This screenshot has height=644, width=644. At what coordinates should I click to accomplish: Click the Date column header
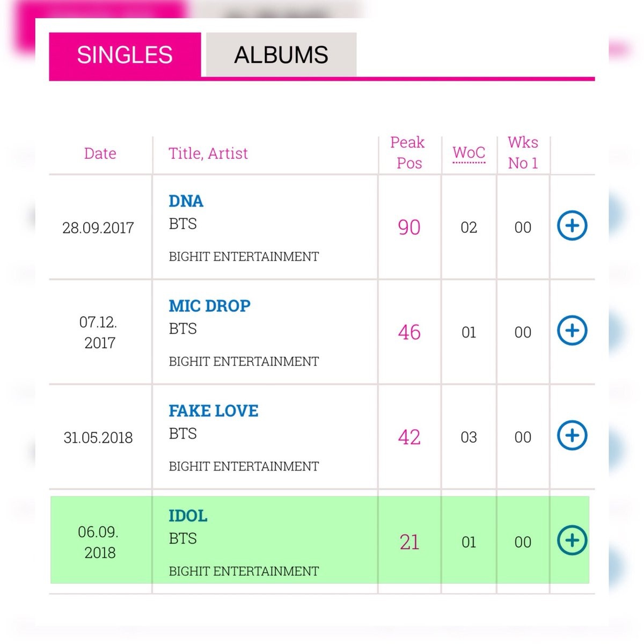100,153
